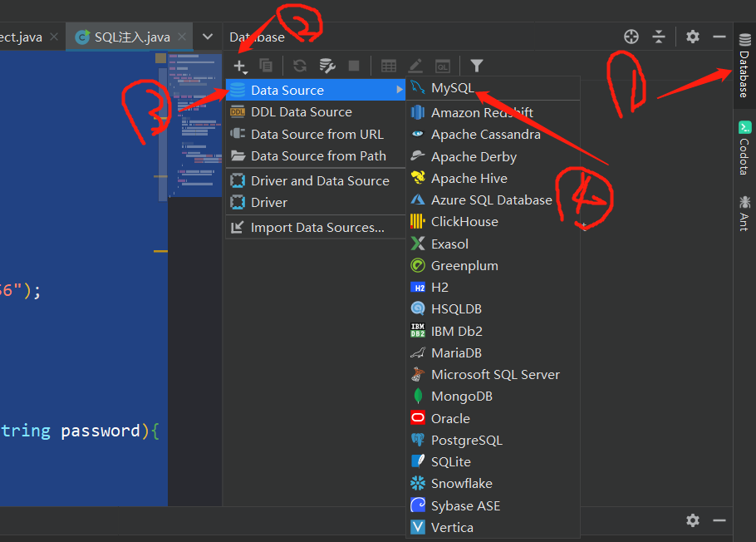Choose Azure SQL Database
Screen dimensions: 756x542
[x=493, y=200]
